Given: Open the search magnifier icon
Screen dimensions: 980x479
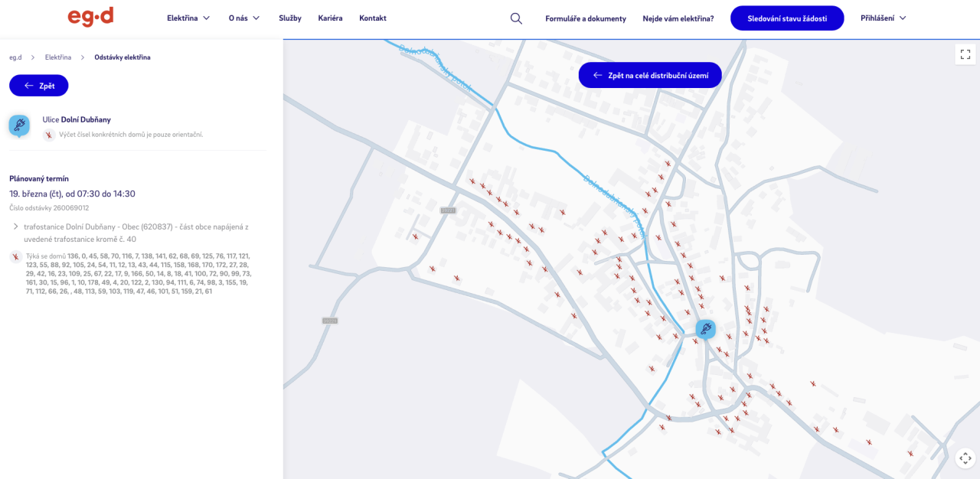Looking at the screenshot, I should pyautogui.click(x=516, y=18).
